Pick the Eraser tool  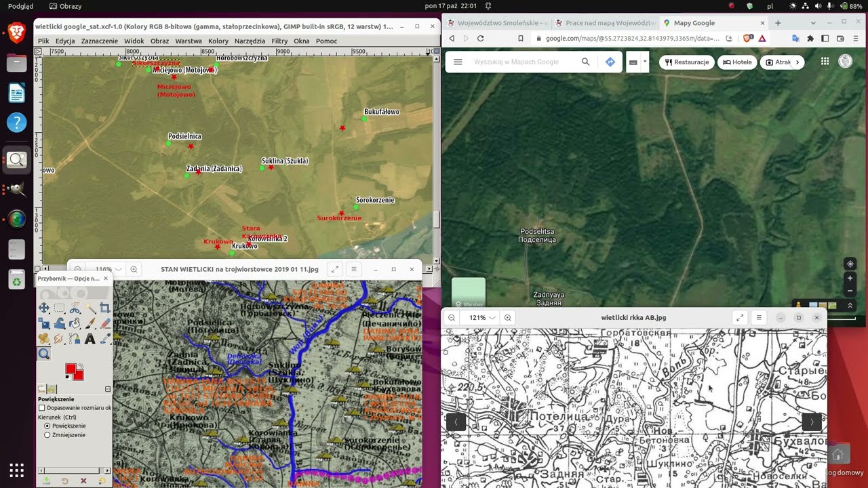click(105, 323)
